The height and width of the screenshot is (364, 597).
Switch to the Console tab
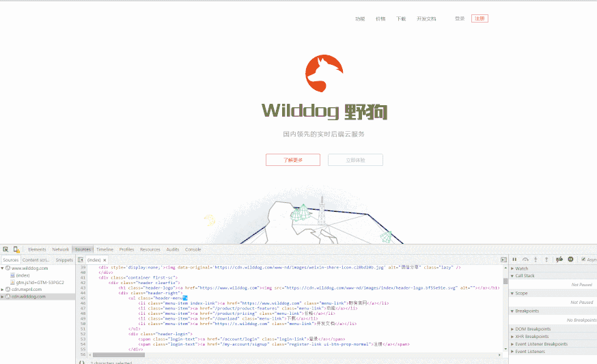pyautogui.click(x=193, y=249)
